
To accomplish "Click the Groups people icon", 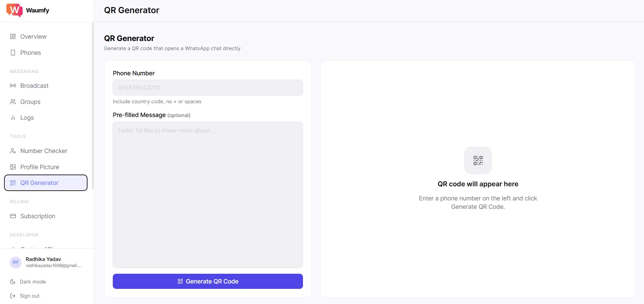I will 13,102.
